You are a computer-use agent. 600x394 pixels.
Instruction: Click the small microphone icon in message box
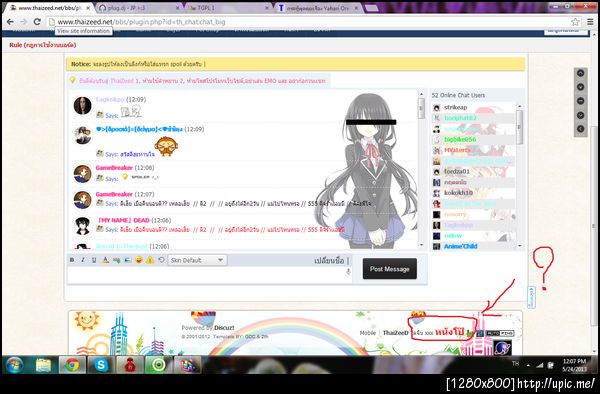[x=348, y=271]
